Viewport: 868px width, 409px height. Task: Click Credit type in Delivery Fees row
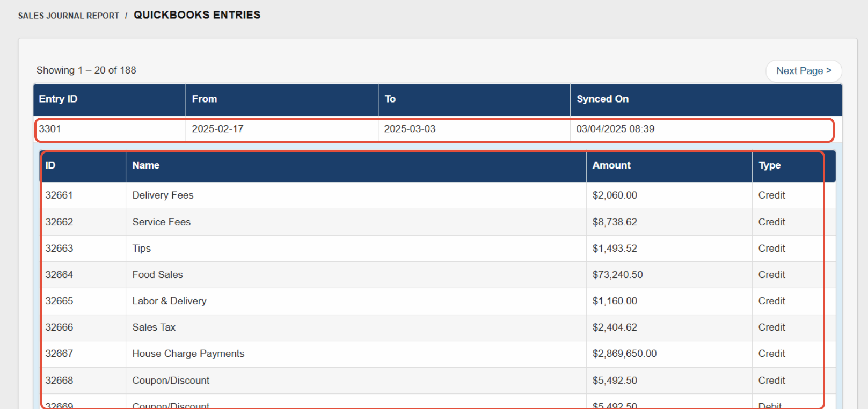click(771, 195)
